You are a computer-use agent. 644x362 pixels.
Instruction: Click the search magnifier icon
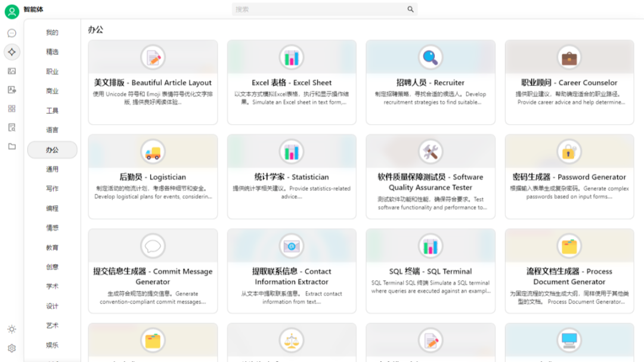410,9
